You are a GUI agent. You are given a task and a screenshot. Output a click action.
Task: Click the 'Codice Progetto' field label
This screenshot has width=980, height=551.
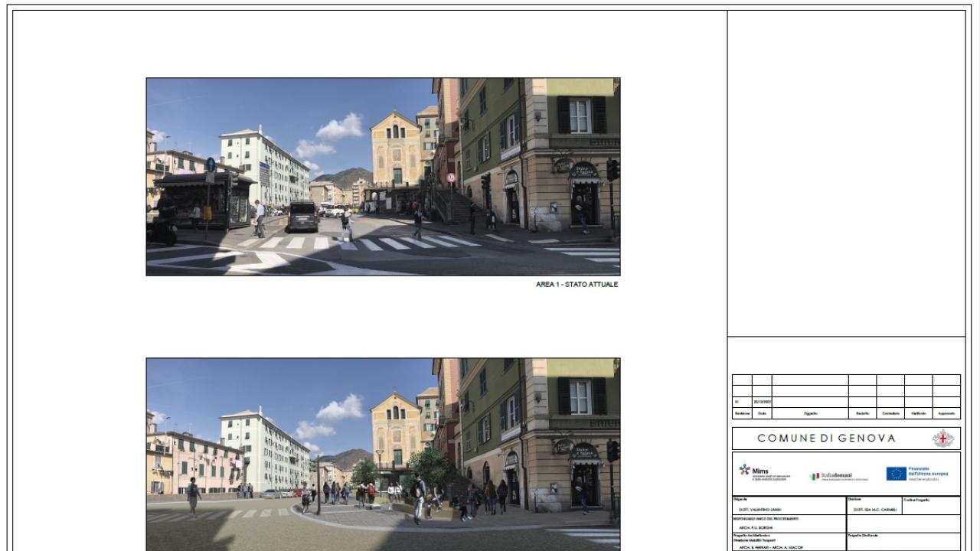(x=916, y=500)
